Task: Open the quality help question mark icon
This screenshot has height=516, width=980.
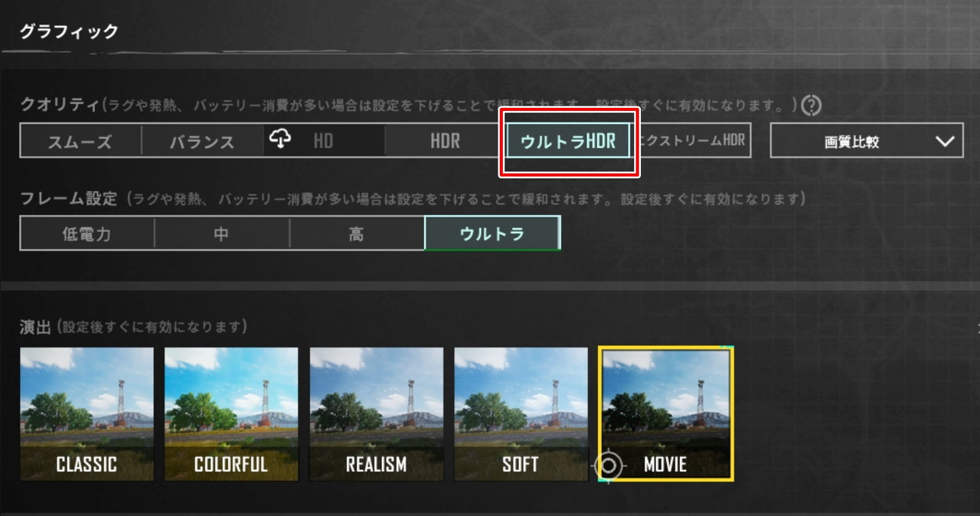Action: [x=811, y=105]
